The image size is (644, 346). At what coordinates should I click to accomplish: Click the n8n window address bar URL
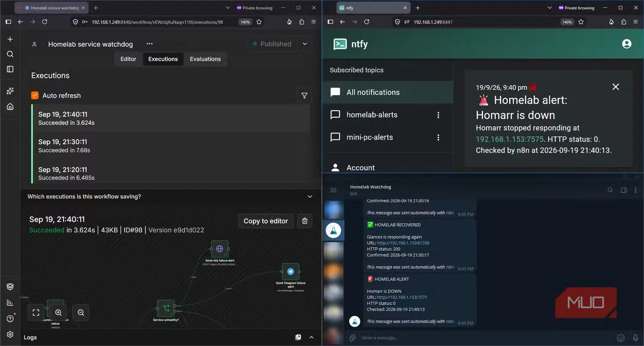pyautogui.click(x=157, y=22)
